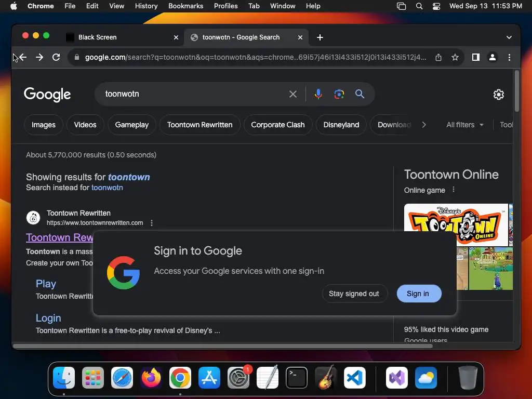Click the Toontown Online logo thumbnail
This screenshot has width=532, height=399.
point(456,224)
